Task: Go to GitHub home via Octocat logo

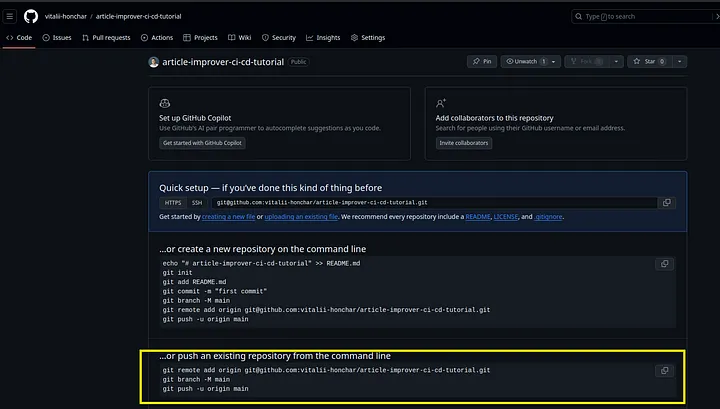Action: coord(31,17)
